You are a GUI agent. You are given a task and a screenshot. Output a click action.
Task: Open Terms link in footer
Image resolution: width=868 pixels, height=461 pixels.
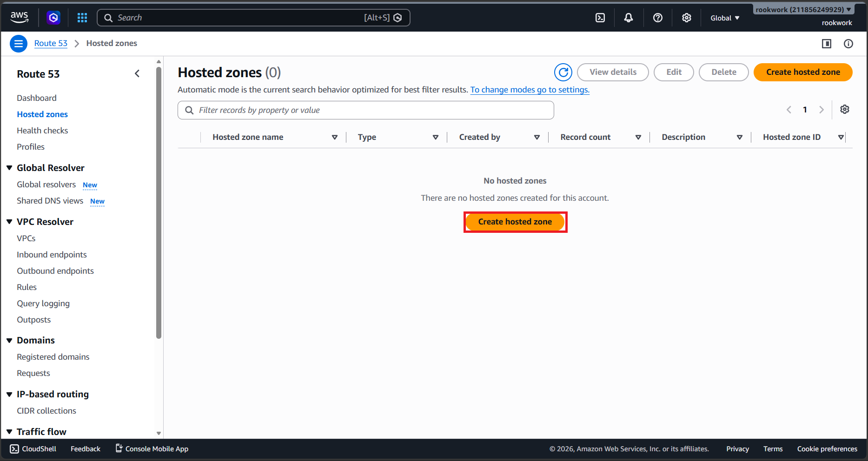click(773, 449)
